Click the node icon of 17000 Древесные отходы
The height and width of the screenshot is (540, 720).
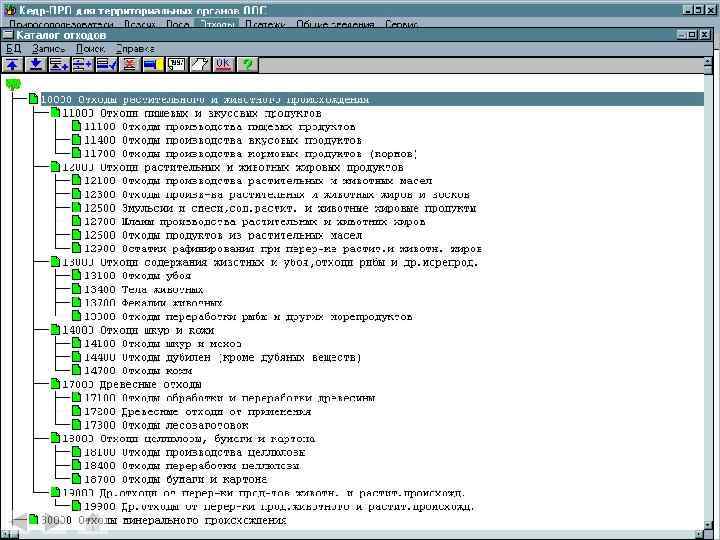55,384
